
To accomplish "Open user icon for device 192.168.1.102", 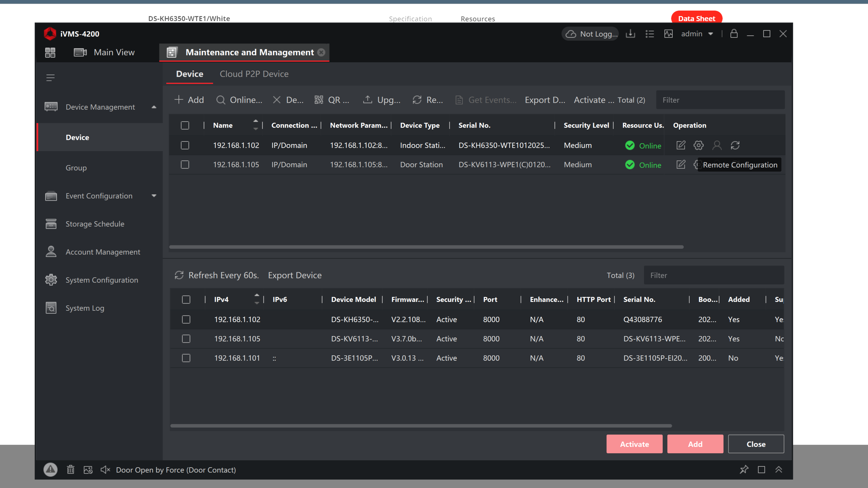I will tap(717, 145).
